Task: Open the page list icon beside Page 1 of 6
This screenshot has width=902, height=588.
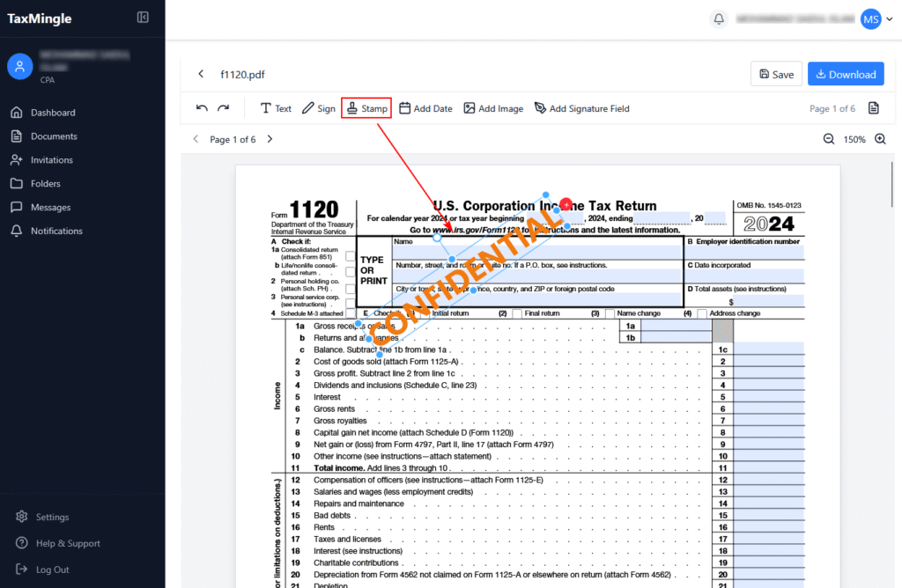Action: (873, 108)
